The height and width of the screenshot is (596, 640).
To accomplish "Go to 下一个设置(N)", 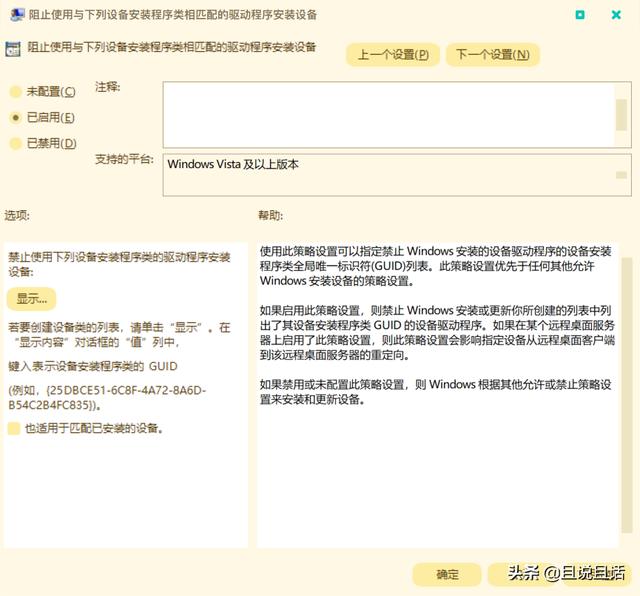I will click(493, 55).
